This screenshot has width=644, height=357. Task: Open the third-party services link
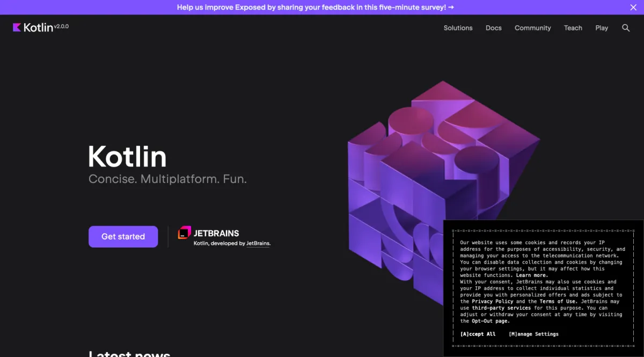pos(501,308)
